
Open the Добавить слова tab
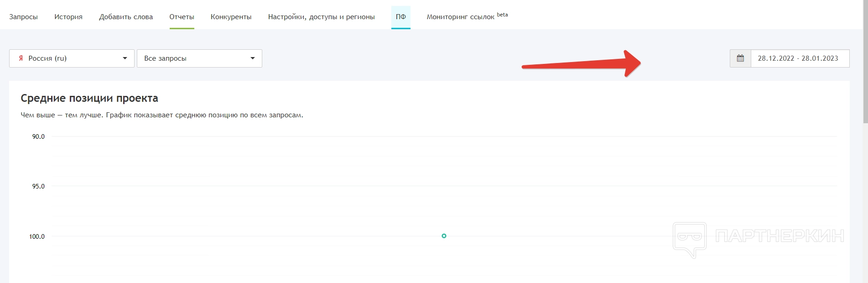(126, 17)
